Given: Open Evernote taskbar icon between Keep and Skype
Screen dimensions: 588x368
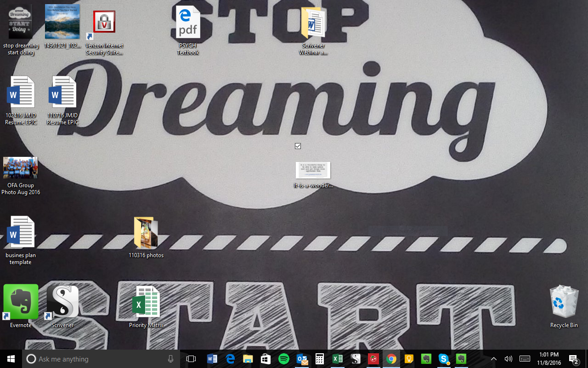Looking at the screenshot, I should click(426, 359).
